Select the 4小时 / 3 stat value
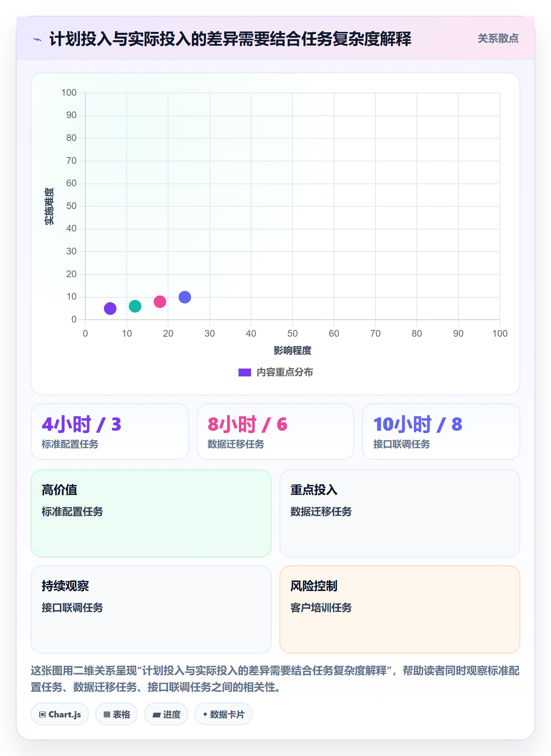Screen dimensions: 551x756 coord(81,424)
